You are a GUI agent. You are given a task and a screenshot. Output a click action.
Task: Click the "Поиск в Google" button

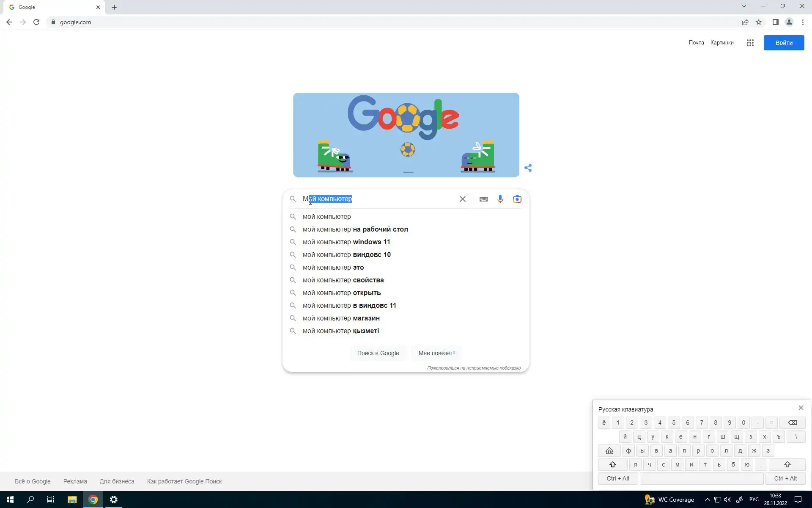click(378, 353)
